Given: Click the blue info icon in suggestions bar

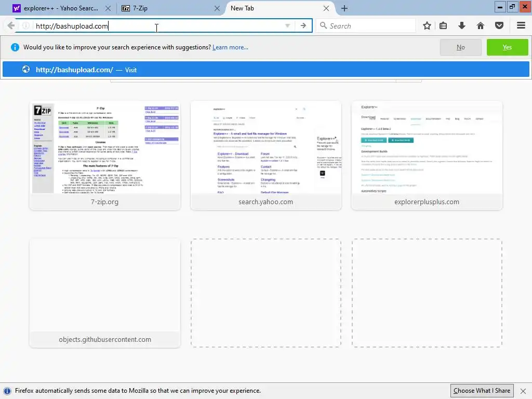Looking at the screenshot, I should (x=15, y=47).
